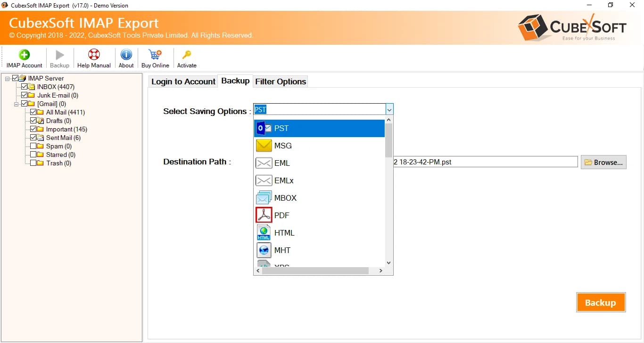Click the Sent Mail folder icon
This screenshot has height=343, width=644.
41,138
